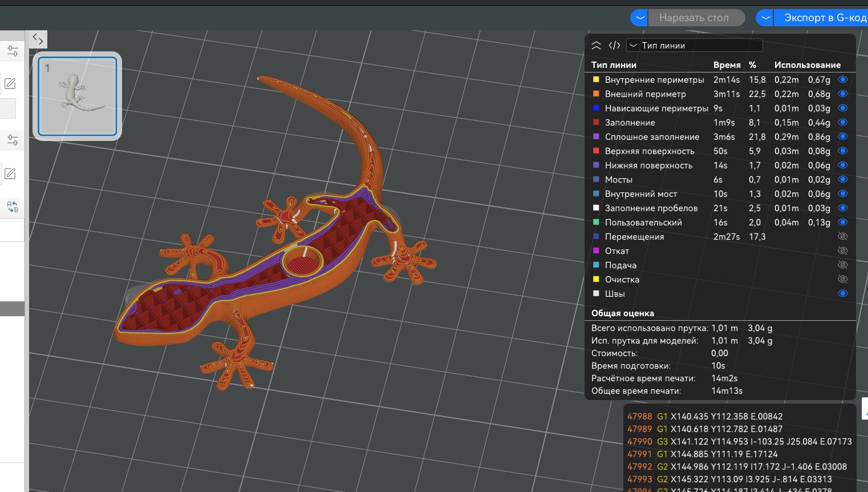Click the Время column header
This screenshot has width=868, height=492.
(x=727, y=65)
